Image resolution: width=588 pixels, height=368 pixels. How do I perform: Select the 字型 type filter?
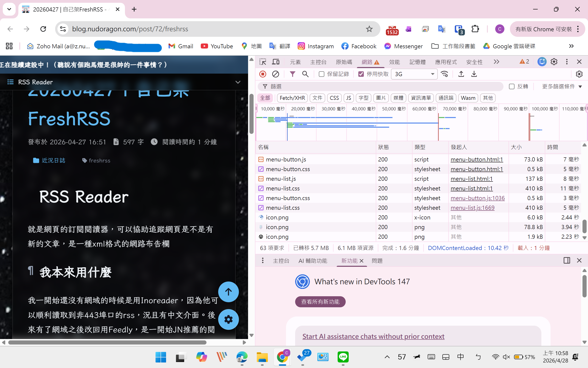coord(364,98)
